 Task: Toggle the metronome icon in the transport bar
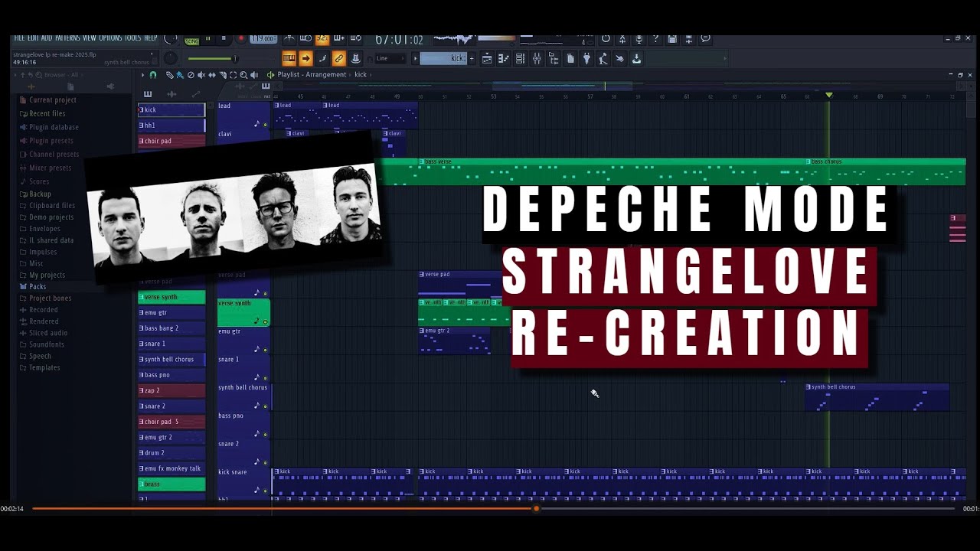[289, 38]
